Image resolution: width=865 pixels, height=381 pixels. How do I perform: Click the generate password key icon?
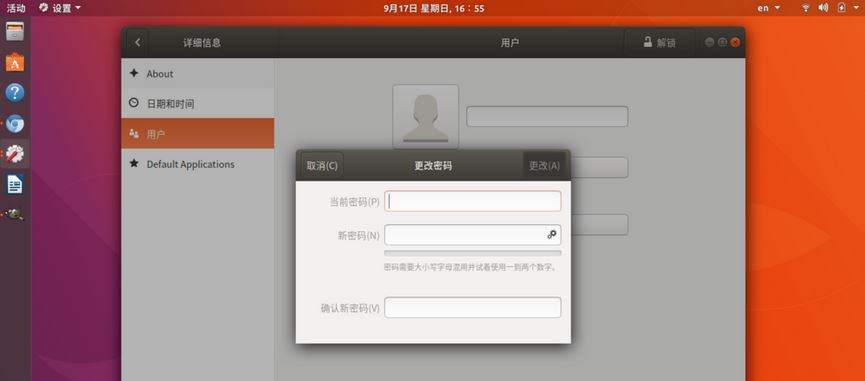pyautogui.click(x=552, y=234)
